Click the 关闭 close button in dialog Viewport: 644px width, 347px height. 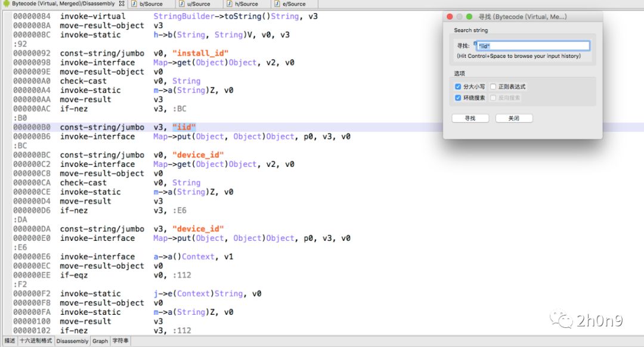pyautogui.click(x=514, y=118)
